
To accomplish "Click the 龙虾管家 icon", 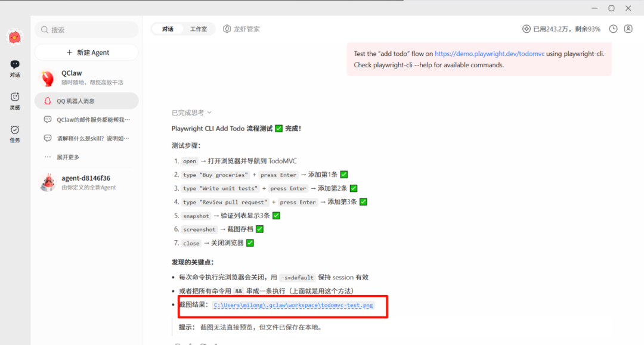I will 227,29.
